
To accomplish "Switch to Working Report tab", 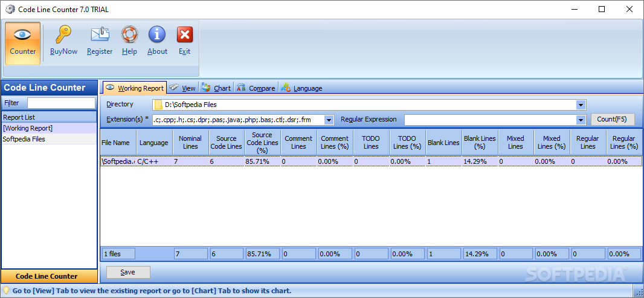I will coord(135,88).
